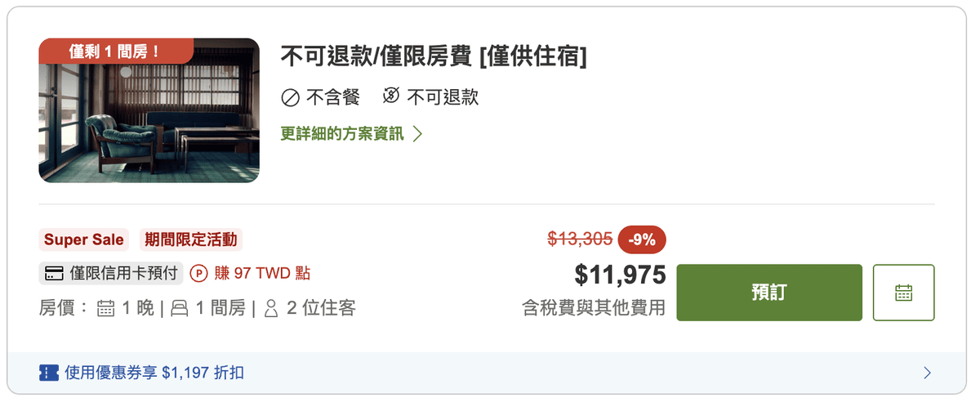Click the credit card icon in prepay badge
980x407 pixels.
tap(55, 273)
